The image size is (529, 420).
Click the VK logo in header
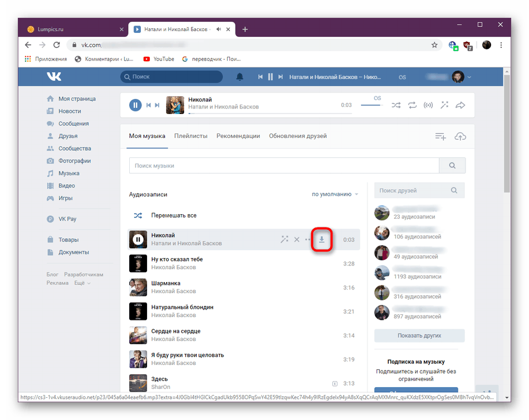pyautogui.click(x=54, y=77)
